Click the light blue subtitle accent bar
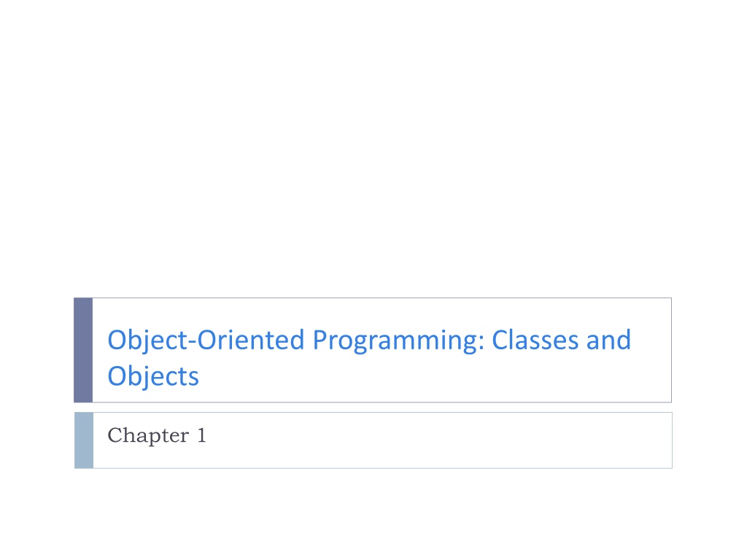Image resolution: width=747 pixels, height=560 pixels. click(84, 440)
